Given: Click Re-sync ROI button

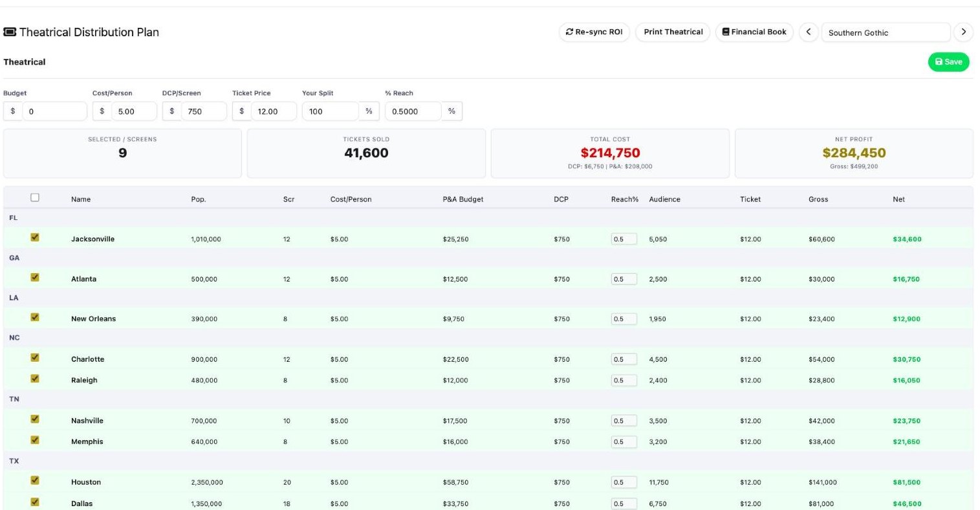Looking at the screenshot, I should click(594, 32).
